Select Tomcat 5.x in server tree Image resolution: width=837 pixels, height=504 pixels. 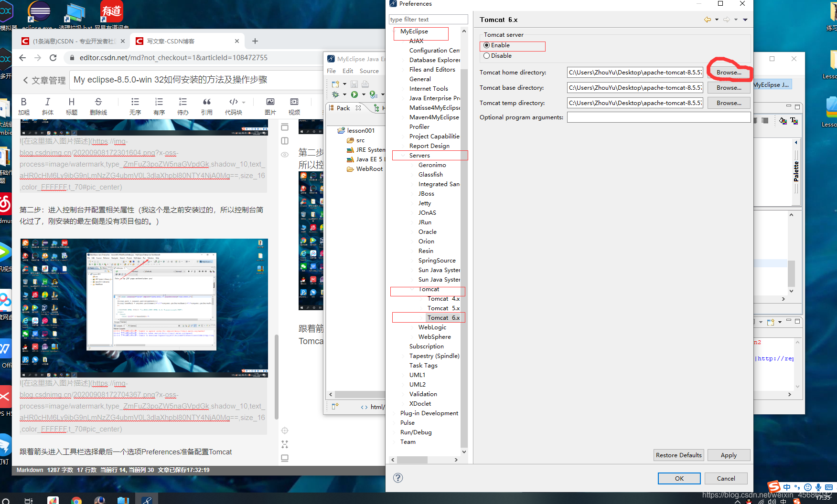443,308
